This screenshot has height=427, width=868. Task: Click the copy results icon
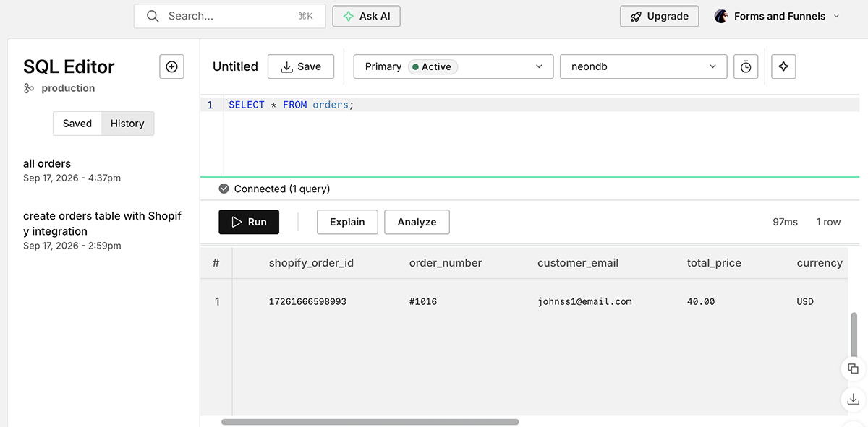[x=853, y=368]
